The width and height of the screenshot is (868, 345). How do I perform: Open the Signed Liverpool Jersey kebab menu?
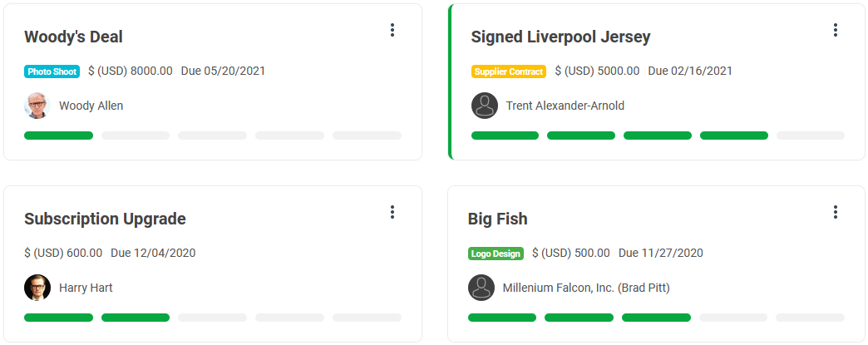click(x=836, y=30)
